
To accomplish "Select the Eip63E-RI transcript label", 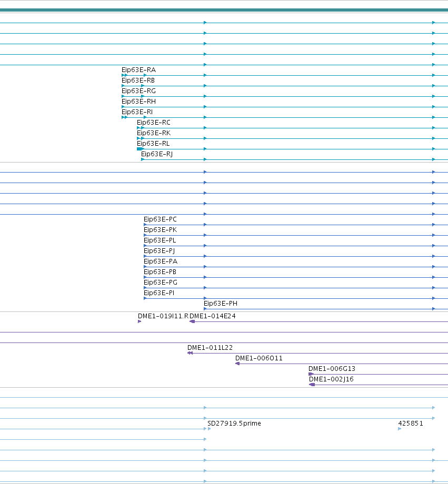I will point(137,112).
